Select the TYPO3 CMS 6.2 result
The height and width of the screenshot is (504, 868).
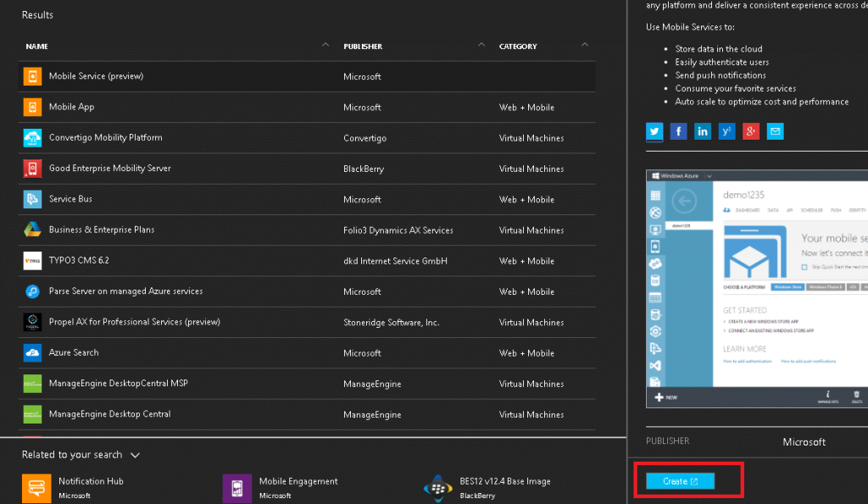307,261
